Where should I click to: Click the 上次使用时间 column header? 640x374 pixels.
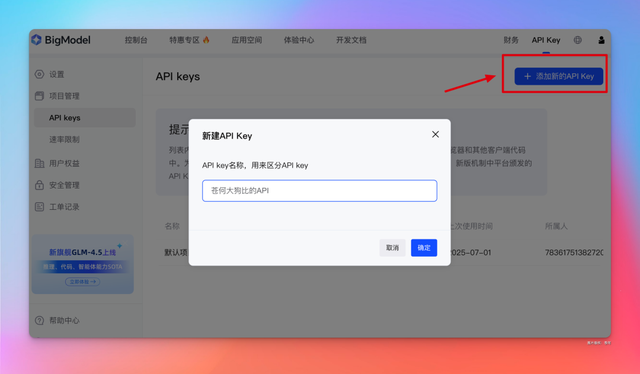click(471, 226)
